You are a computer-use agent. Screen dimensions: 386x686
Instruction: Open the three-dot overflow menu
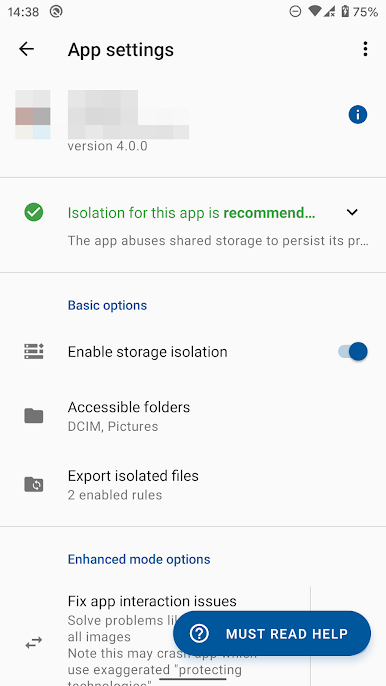pyautogui.click(x=365, y=49)
